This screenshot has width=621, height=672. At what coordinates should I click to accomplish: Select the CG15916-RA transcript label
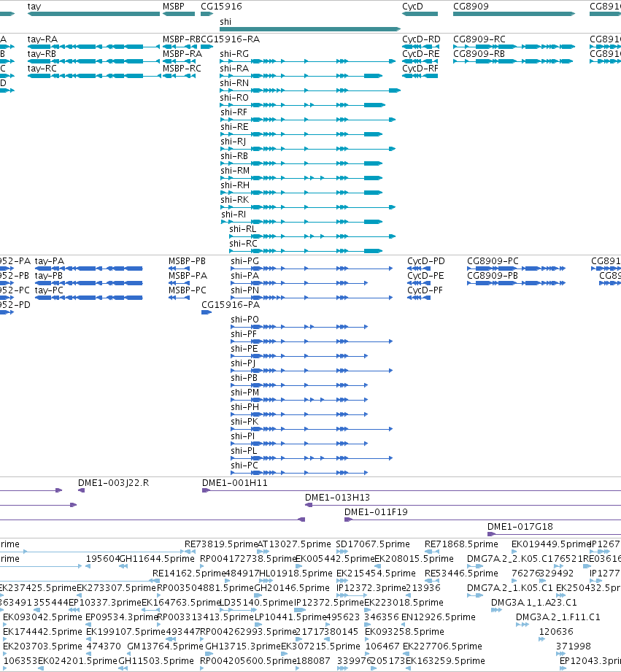click(231, 39)
